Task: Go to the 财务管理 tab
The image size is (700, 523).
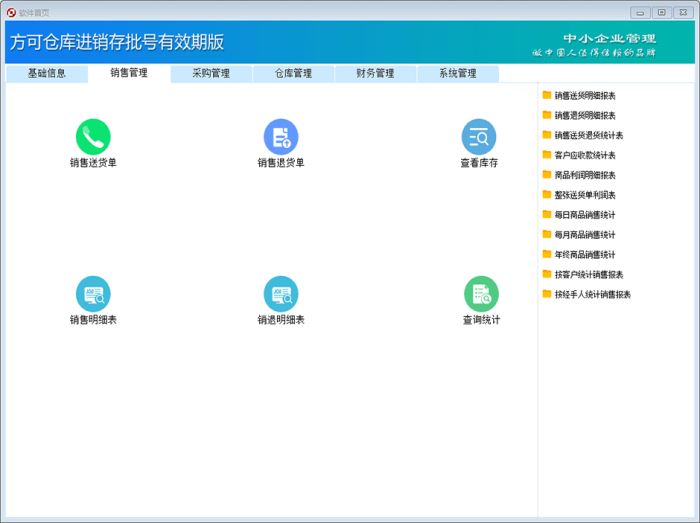Action: click(375, 74)
